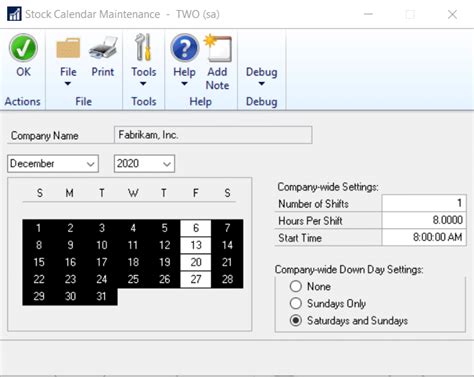Toggle calendar day 6

[x=196, y=228]
